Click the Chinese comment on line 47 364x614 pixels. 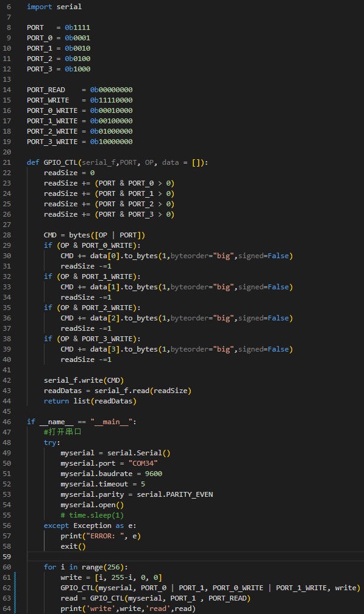click(63, 432)
